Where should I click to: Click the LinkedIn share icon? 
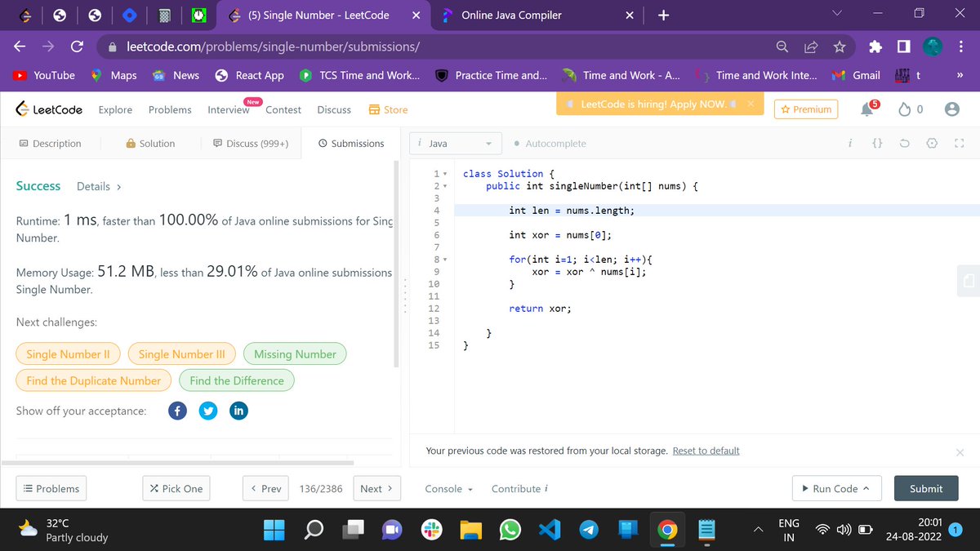(238, 411)
